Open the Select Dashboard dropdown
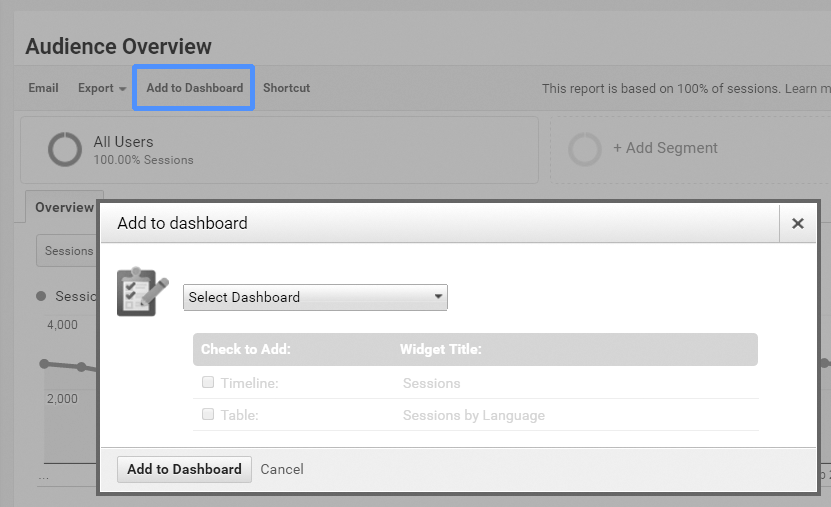The width and height of the screenshot is (831, 507). [x=315, y=297]
